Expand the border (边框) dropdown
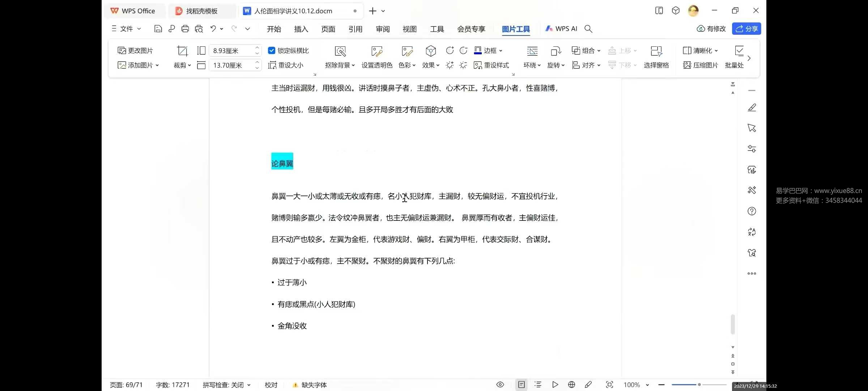 [501, 51]
